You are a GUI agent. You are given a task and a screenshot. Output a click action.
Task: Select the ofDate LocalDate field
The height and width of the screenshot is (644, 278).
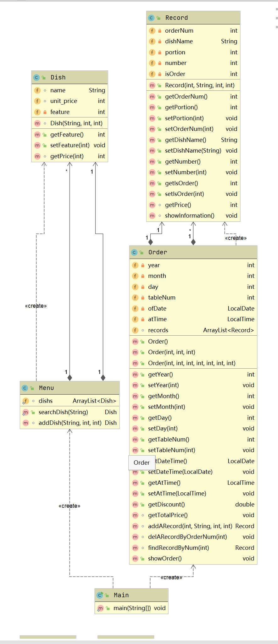193,309
